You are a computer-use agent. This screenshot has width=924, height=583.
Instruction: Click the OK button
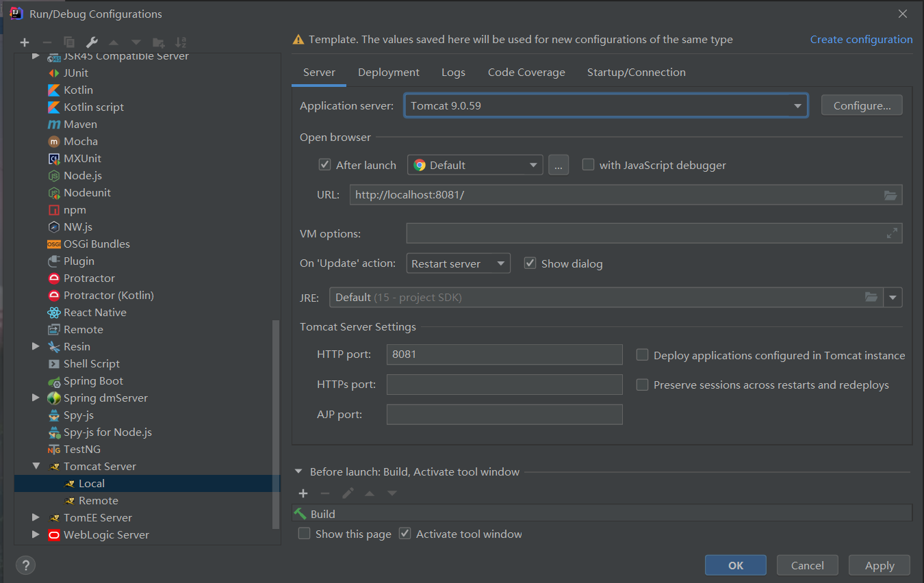tap(736, 565)
